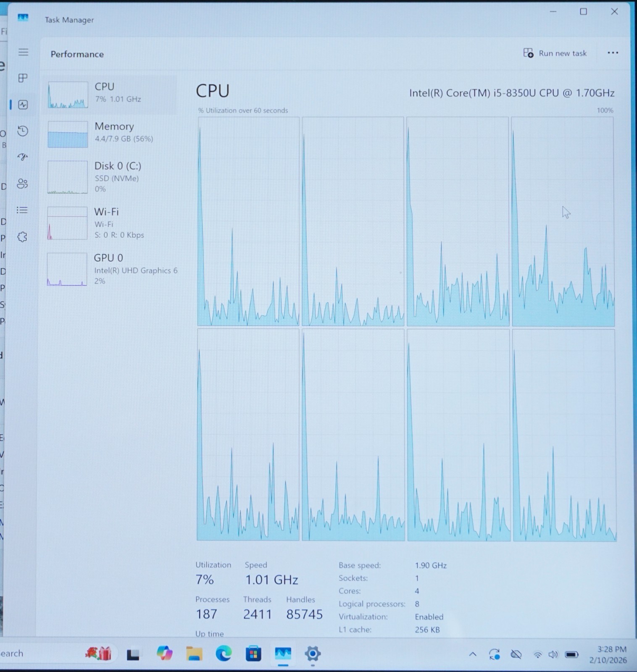Go to the Processes page icon
Image resolution: width=637 pixels, height=672 pixels.
(23, 78)
